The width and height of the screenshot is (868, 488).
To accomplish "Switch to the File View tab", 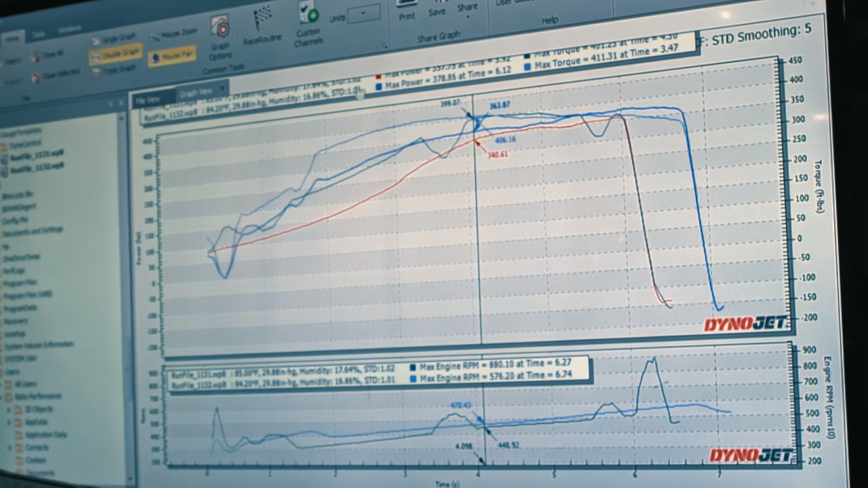I will (x=148, y=100).
